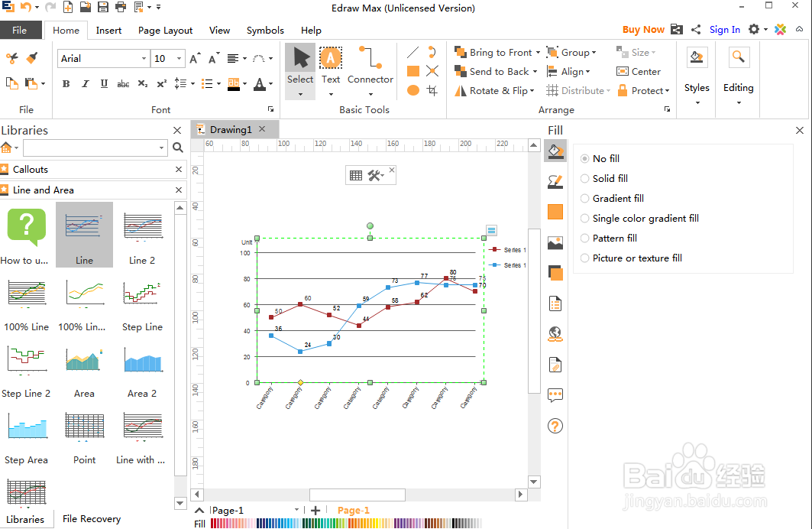Toggle Bold formatting
812x529 pixels.
(x=66, y=84)
